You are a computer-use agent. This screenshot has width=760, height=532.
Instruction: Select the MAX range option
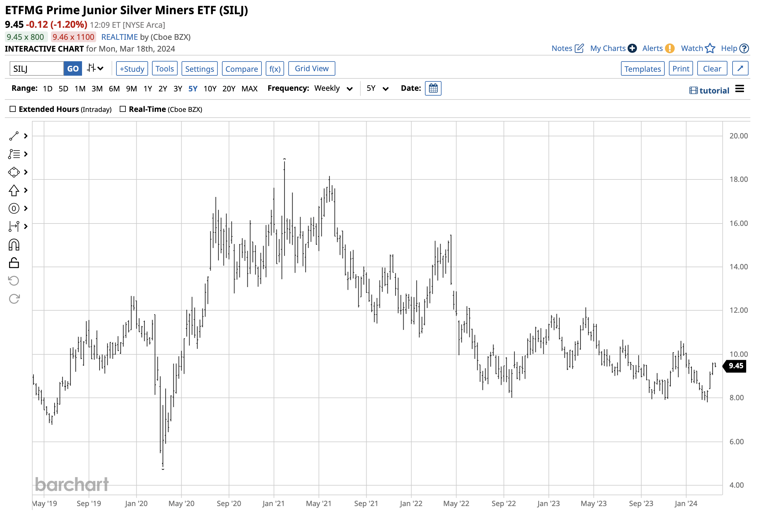[x=249, y=89]
